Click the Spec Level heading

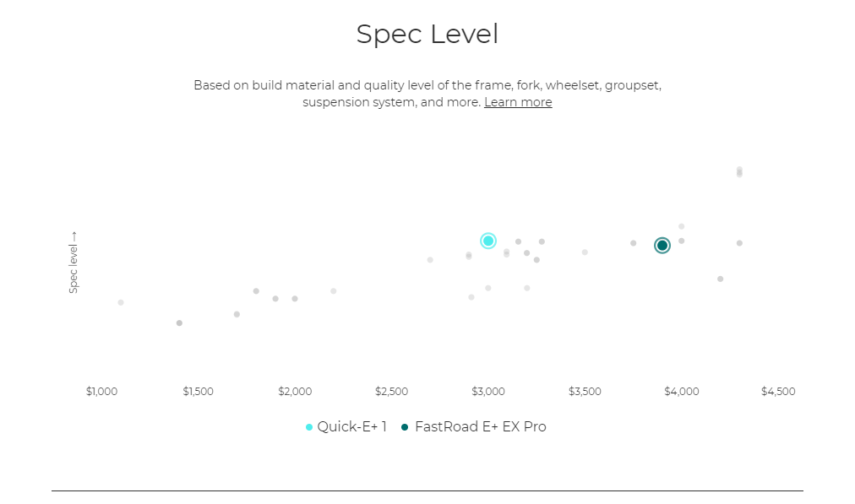point(427,34)
